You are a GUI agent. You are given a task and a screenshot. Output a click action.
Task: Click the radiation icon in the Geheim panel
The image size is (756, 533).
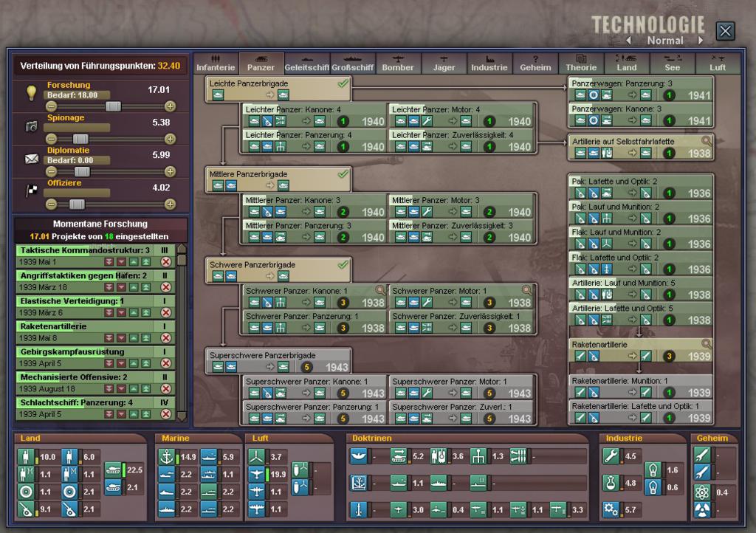702,510
